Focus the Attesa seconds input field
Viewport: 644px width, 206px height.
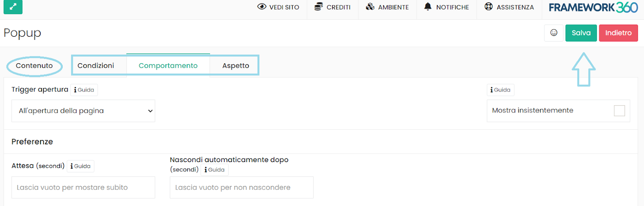(83, 187)
